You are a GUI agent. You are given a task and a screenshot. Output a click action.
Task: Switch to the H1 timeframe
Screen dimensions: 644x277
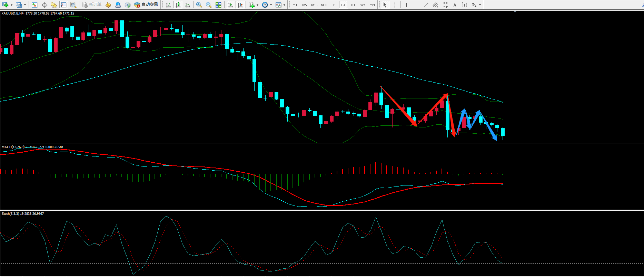tap(334, 5)
